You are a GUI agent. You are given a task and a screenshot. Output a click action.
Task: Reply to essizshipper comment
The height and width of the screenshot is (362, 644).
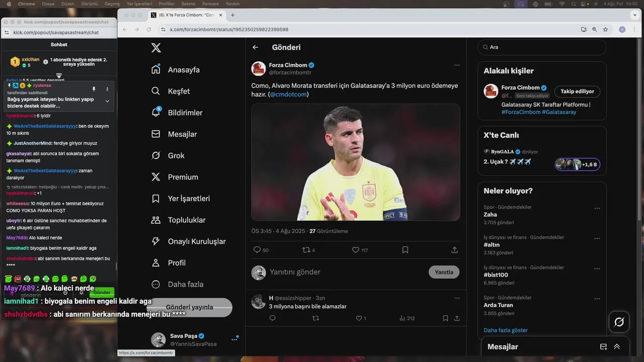tap(272, 318)
